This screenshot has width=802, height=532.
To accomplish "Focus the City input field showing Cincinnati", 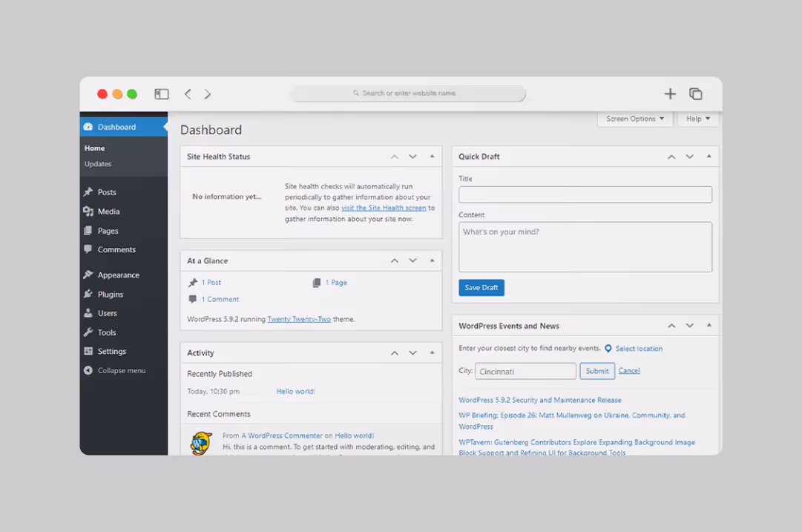I will click(x=525, y=372).
